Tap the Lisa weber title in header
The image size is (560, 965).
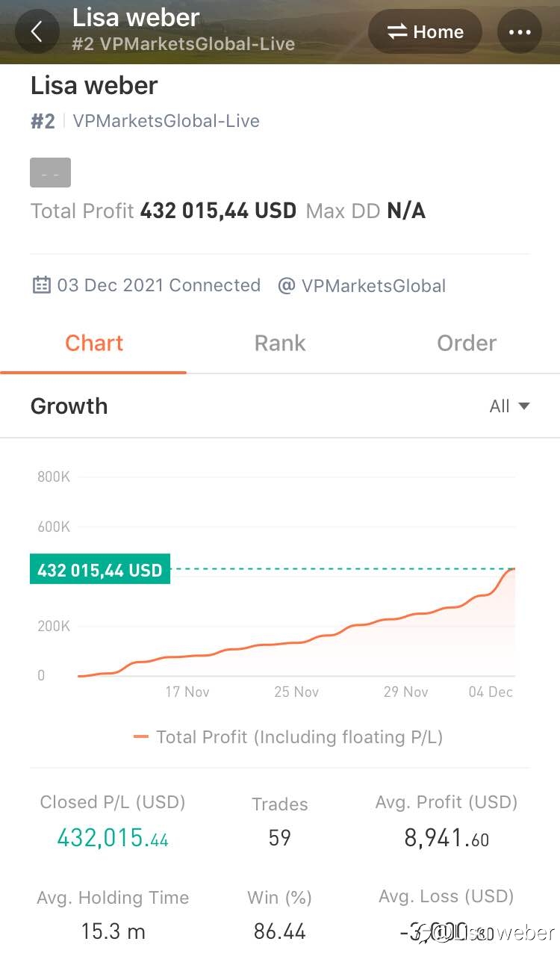pyautogui.click(x=136, y=17)
